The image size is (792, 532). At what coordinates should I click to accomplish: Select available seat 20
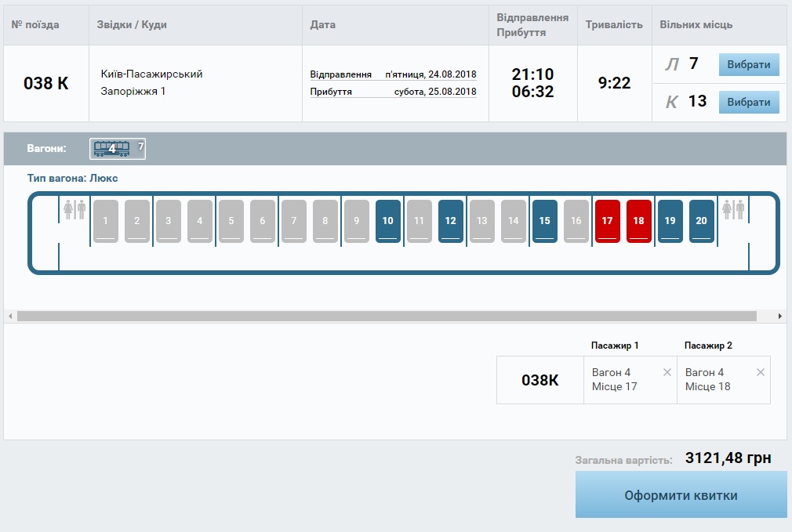701,221
